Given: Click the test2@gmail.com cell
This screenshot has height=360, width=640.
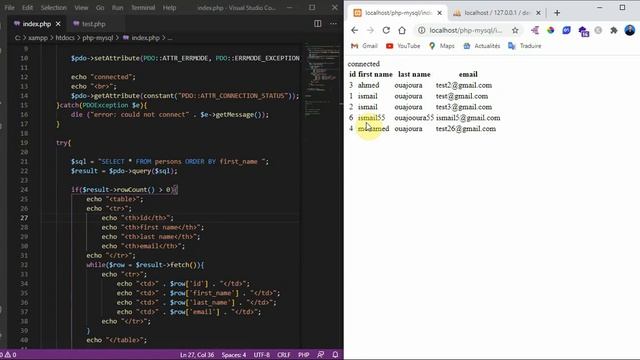Looking at the screenshot, I should coord(464,85).
